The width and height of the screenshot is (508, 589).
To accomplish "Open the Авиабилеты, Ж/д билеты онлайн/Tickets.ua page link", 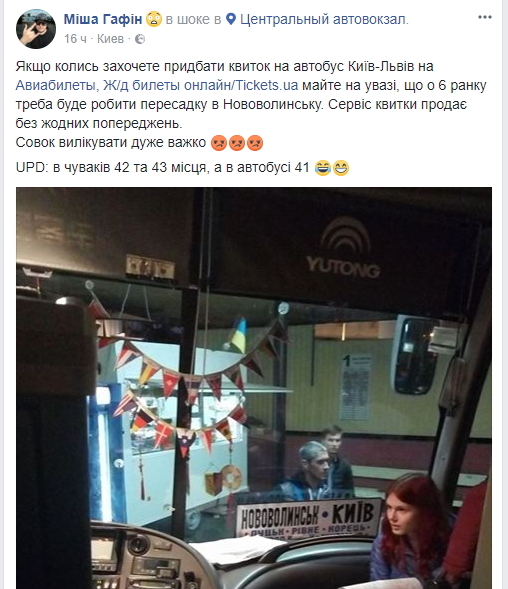I will [x=157, y=85].
